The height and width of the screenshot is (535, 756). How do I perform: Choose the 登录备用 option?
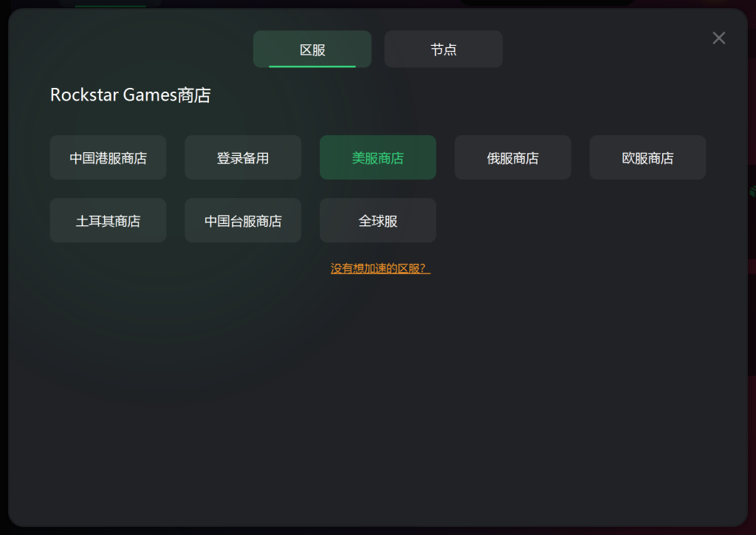pos(243,157)
